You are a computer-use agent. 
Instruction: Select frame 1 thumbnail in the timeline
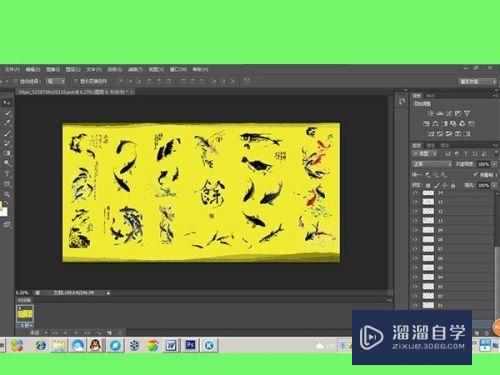(25, 314)
